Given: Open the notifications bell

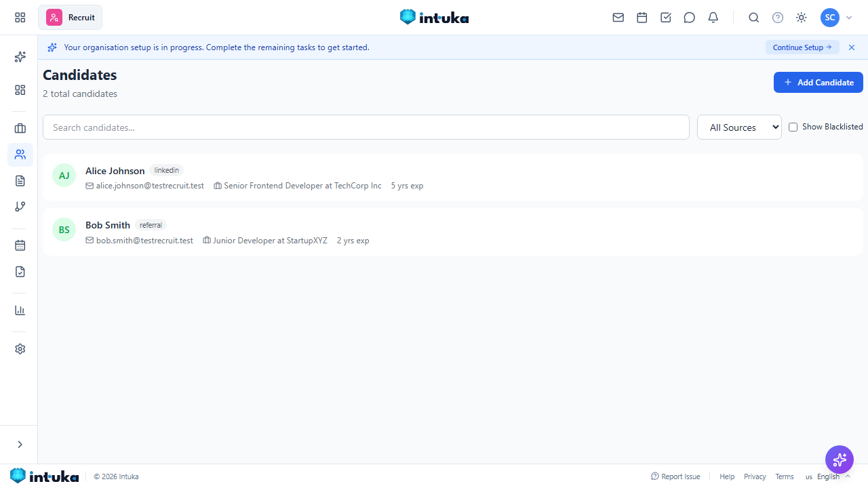Looking at the screenshot, I should [x=713, y=18].
